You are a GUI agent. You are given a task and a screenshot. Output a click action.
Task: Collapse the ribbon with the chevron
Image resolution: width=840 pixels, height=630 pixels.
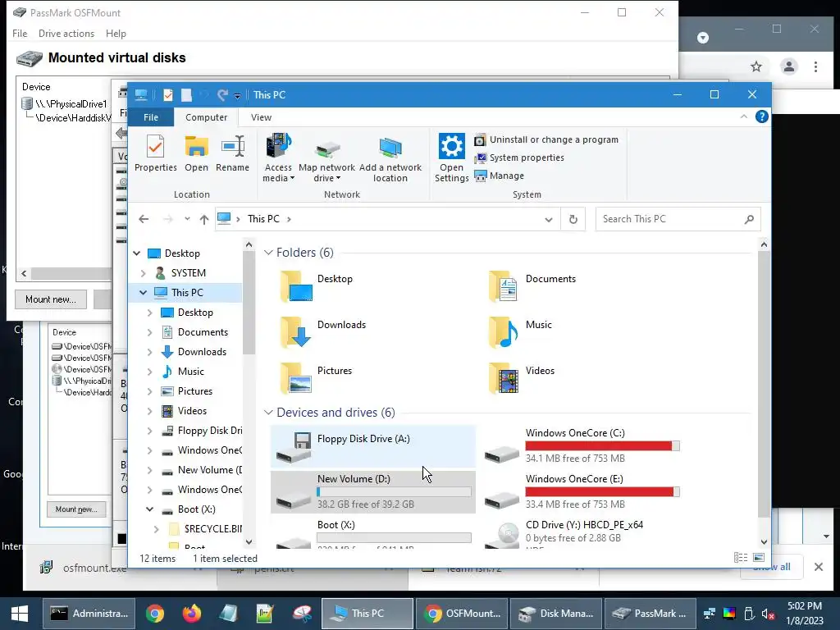(743, 116)
